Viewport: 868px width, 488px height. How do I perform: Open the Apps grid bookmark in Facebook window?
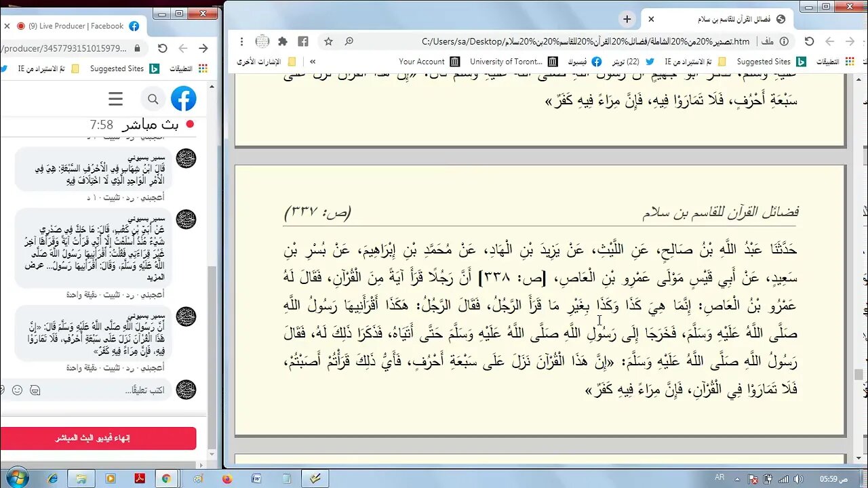(203, 68)
